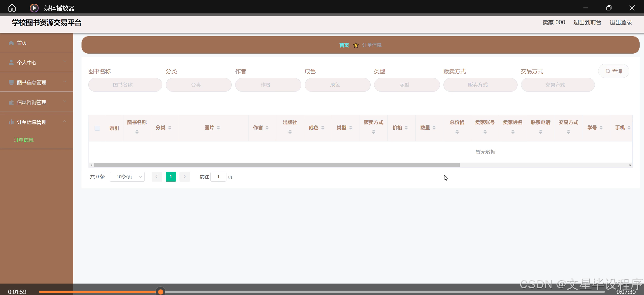Click the 索引 column header
Image resolution: width=644 pixels, height=295 pixels.
pyautogui.click(x=114, y=128)
